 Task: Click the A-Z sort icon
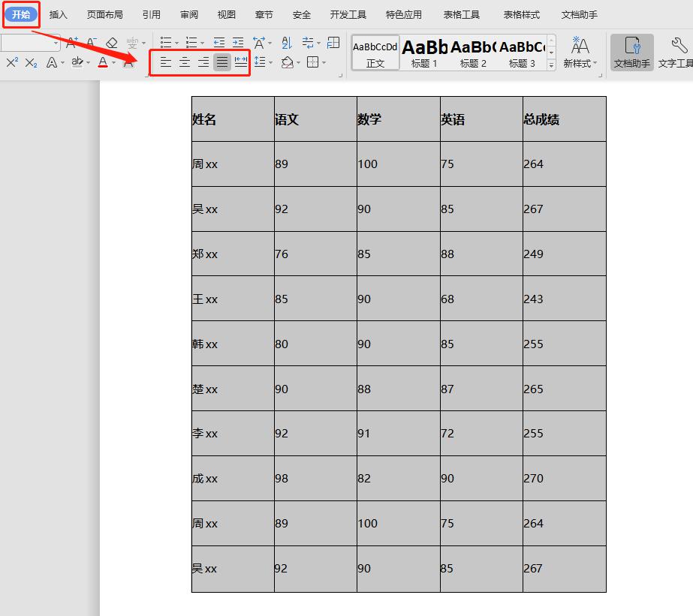coord(287,42)
